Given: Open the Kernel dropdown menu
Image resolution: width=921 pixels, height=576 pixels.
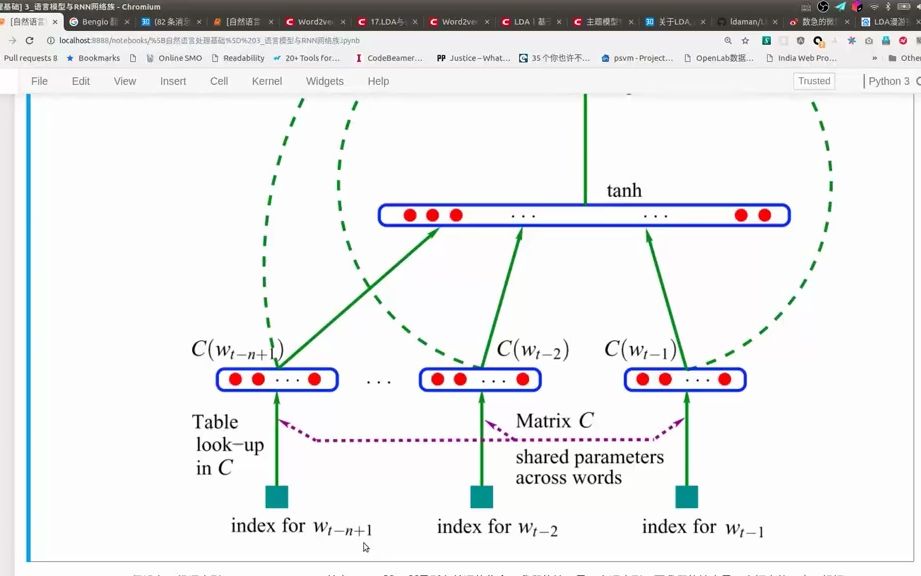Looking at the screenshot, I should click(267, 81).
